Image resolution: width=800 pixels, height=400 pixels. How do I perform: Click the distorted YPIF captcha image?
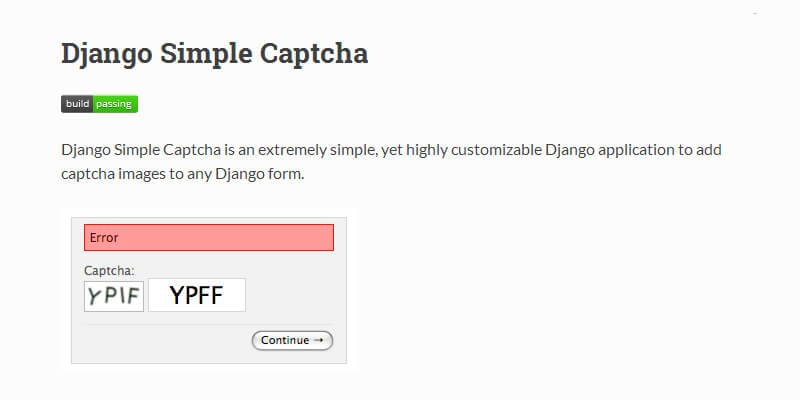pyautogui.click(x=114, y=295)
